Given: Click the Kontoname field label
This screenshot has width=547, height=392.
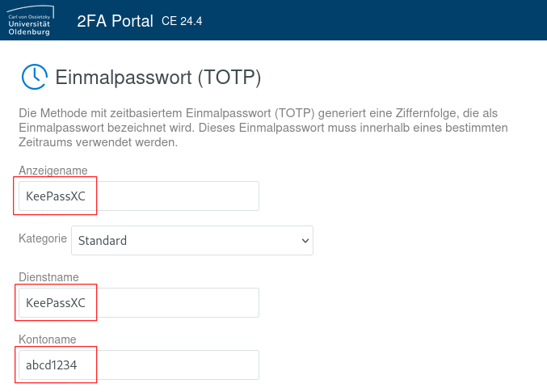Looking at the screenshot, I should click(x=47, y=339).
